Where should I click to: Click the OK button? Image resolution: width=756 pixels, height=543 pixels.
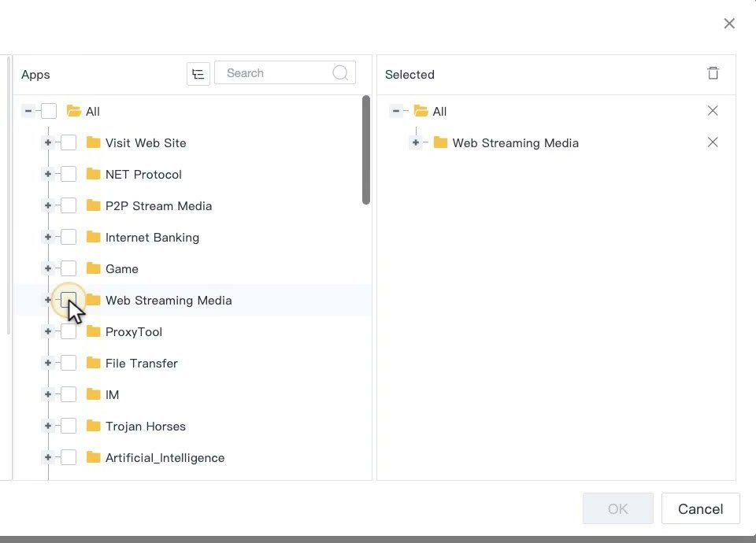(x=617, y=508)
